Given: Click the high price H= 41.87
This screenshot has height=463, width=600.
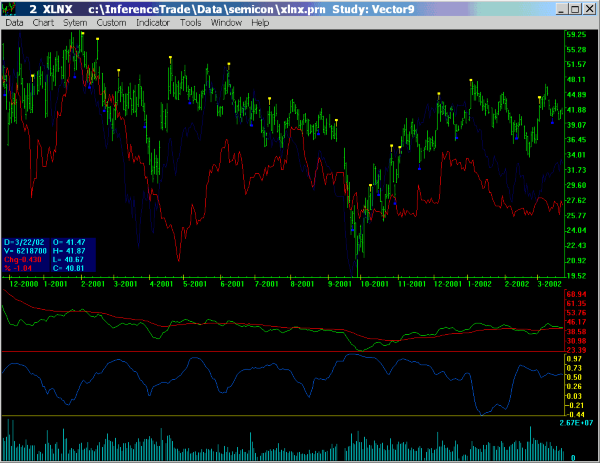Looking at the screenshot, I should coord(69,251).
